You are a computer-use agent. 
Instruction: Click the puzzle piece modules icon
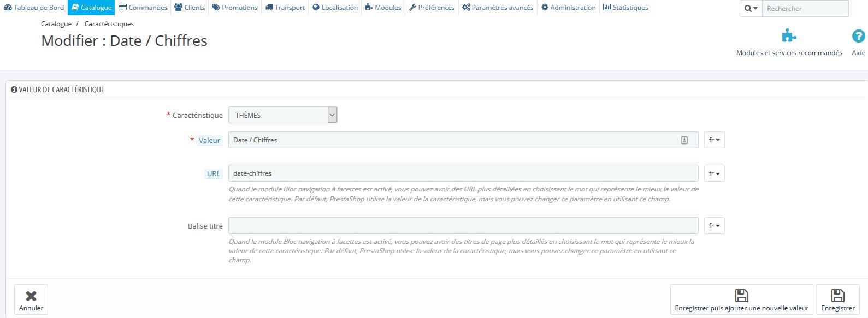tap(789, 37)
